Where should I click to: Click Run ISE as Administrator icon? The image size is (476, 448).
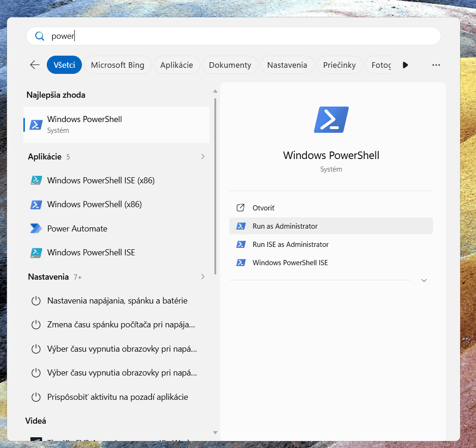coord(241,245)
